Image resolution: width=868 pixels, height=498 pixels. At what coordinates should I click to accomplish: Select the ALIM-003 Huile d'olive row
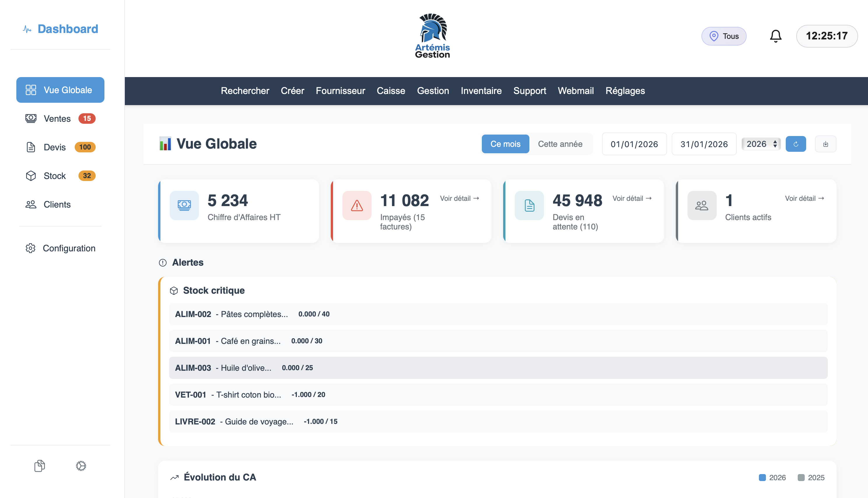[x=498, y=368]
